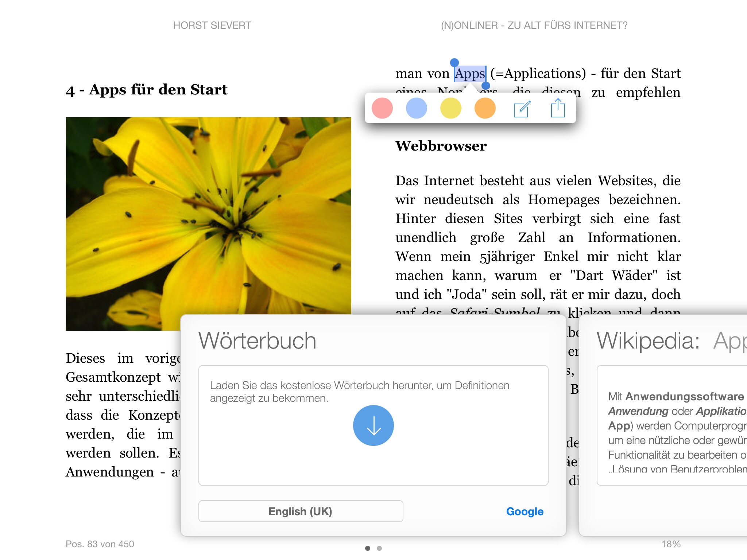
Task: Tap the Pos. 83 von 450 indicator
Action: 100,544
